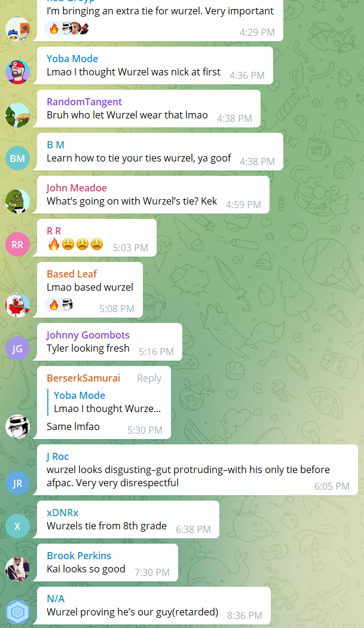Open Yoba Mode's Mario avatar
The height and width of the screenshot is (628, 364).
click(x=17, y=72)
